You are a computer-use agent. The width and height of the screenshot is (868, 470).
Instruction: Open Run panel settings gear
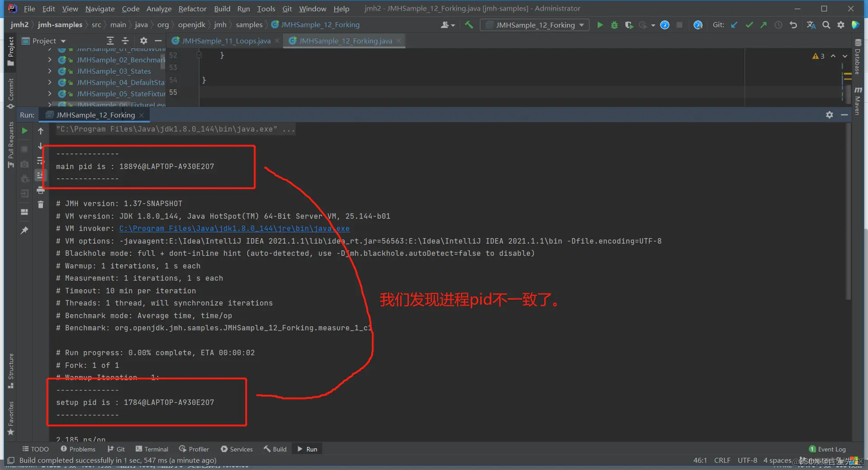[x=829, y=115]
